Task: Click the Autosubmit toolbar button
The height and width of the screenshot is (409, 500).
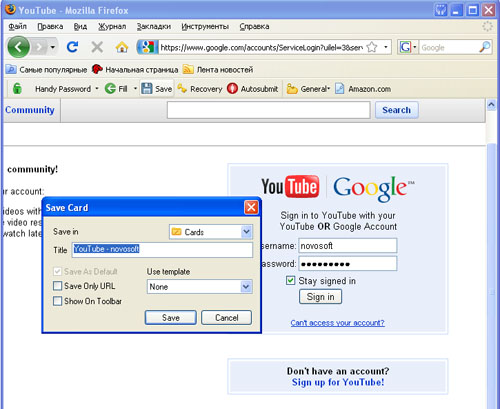Action: (x=252, y=89)
